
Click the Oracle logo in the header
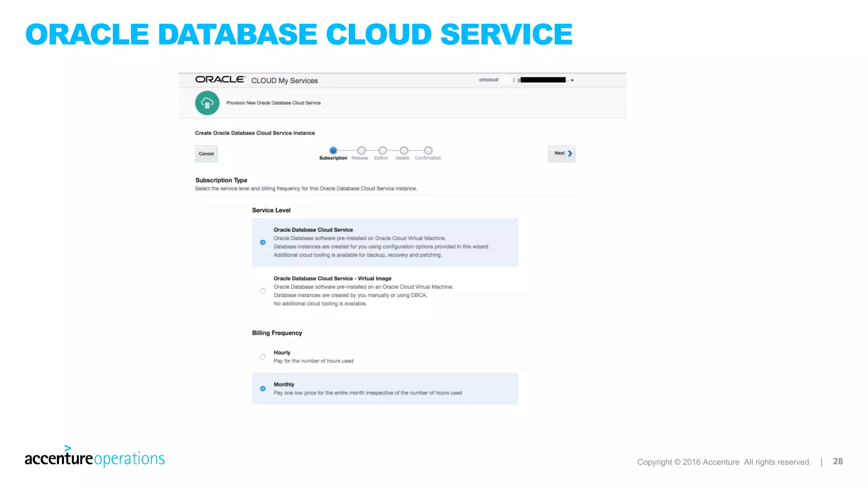click(220, 80)
